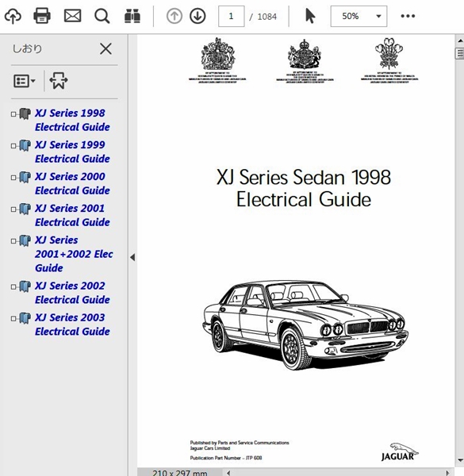Expand the XJ Series 2001+2002 bookmark node
Screen dimensions: 464x476
(13, 241)
